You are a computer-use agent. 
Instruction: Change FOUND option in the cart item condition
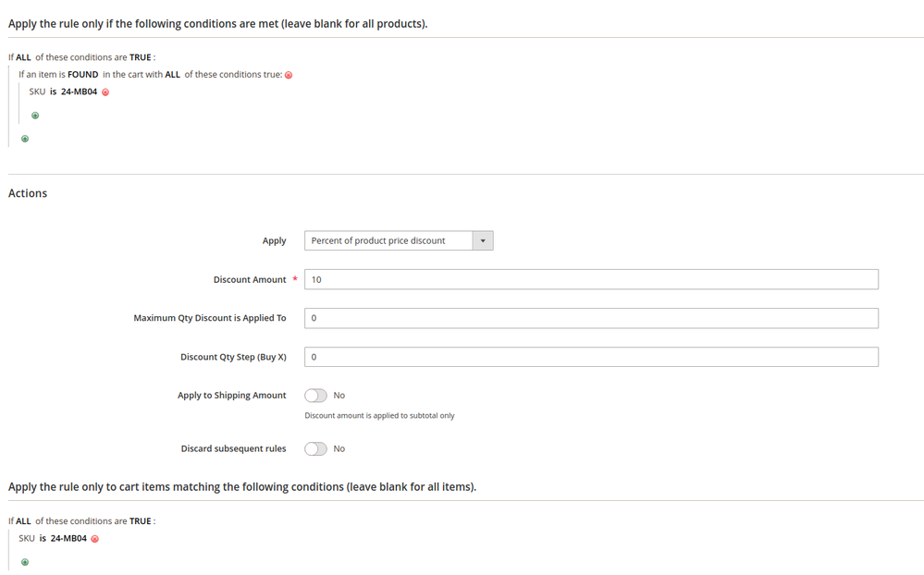pos(83,75)
